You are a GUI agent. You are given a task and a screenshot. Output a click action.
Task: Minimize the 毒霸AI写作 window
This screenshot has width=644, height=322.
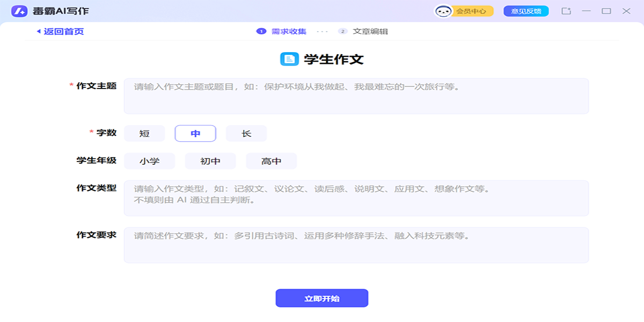[x=587, y=11]
